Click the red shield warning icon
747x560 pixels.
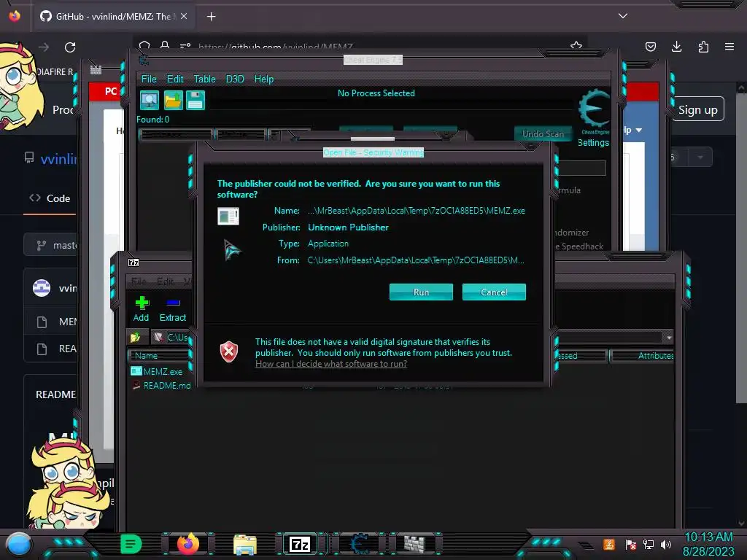[x=228, y=352]
